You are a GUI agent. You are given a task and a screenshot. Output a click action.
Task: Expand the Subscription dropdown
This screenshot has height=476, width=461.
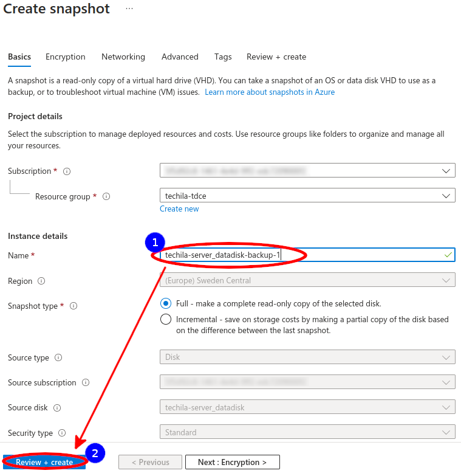[x=307, y=171]
